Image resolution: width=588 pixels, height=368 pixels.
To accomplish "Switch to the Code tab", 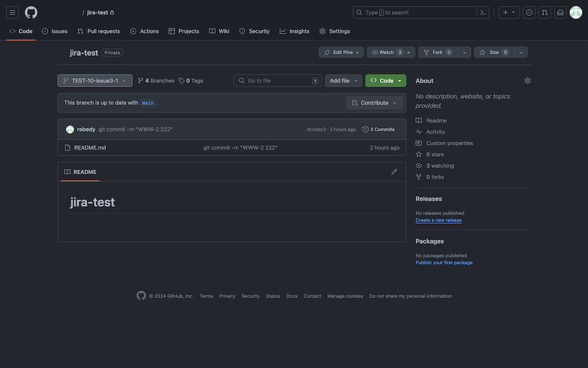I will pyautogui.click(x=21, y=31).
